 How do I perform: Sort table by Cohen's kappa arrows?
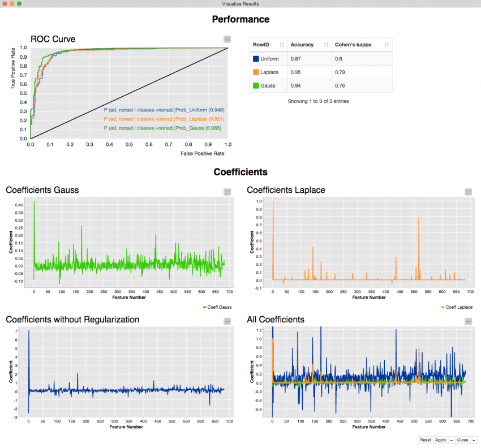[x=386, y=45]
